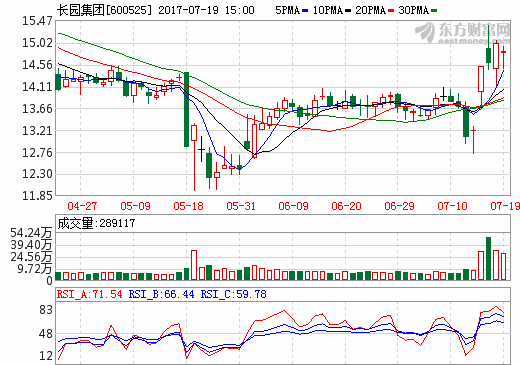
Task: Click the 24.56万 volume axis label
Action: click(x=31, y=257)
